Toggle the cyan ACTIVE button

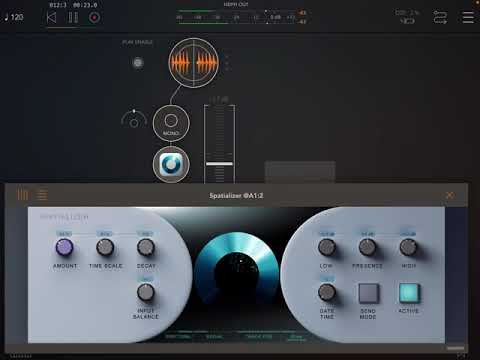pos(409,293)
